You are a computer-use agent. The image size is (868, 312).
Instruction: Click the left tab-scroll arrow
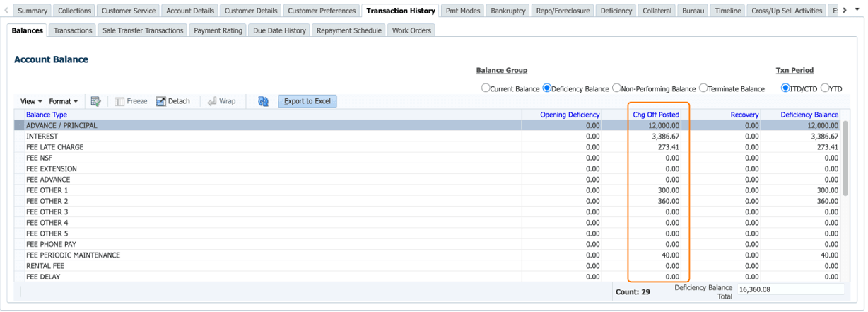tap(7, 11)
